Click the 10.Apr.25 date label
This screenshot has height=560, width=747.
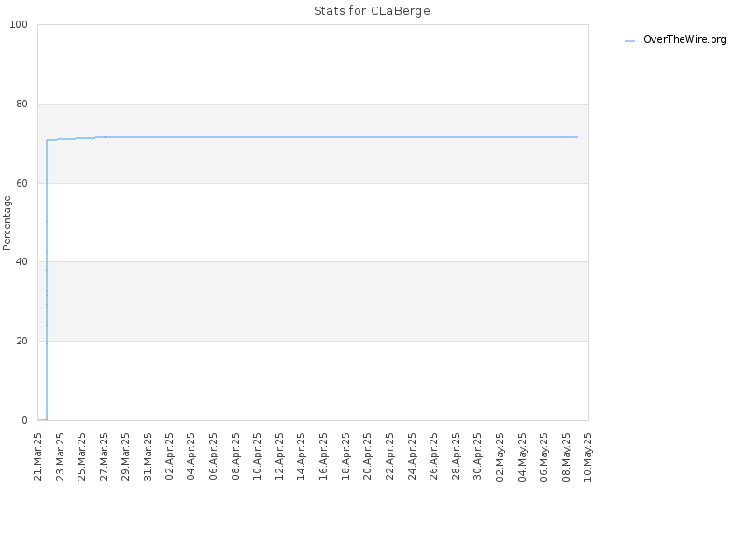click(x=258, y=456)
